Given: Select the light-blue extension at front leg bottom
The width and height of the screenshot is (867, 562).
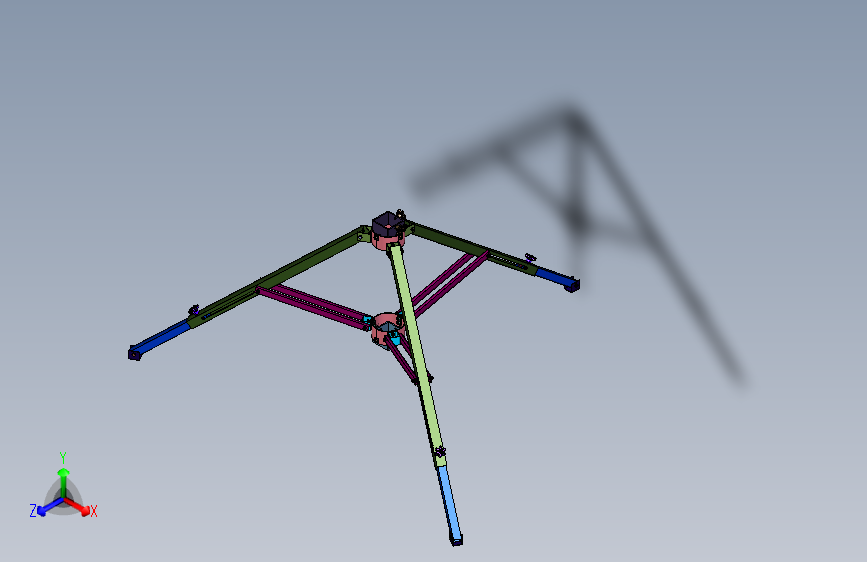Looking at the screenshot, I should point(450,505).
